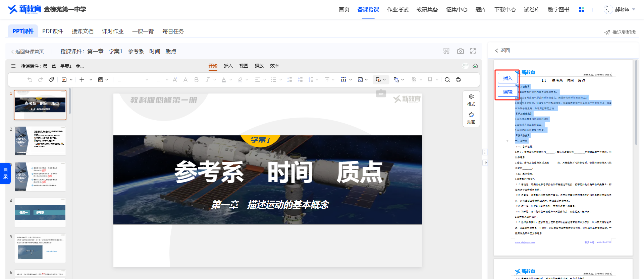Click the cloud sync status icon
The width and height of the screenshot is (644, 279).
pos(475,66)
